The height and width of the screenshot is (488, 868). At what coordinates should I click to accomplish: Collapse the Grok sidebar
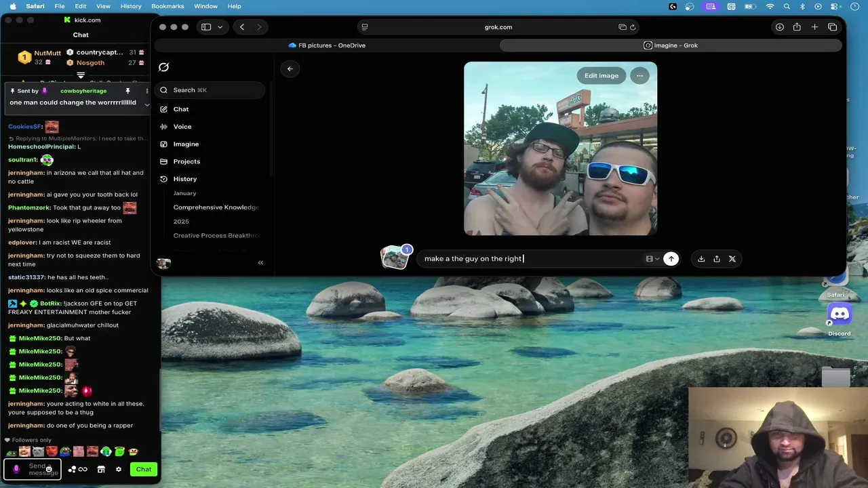click(260, 262)
